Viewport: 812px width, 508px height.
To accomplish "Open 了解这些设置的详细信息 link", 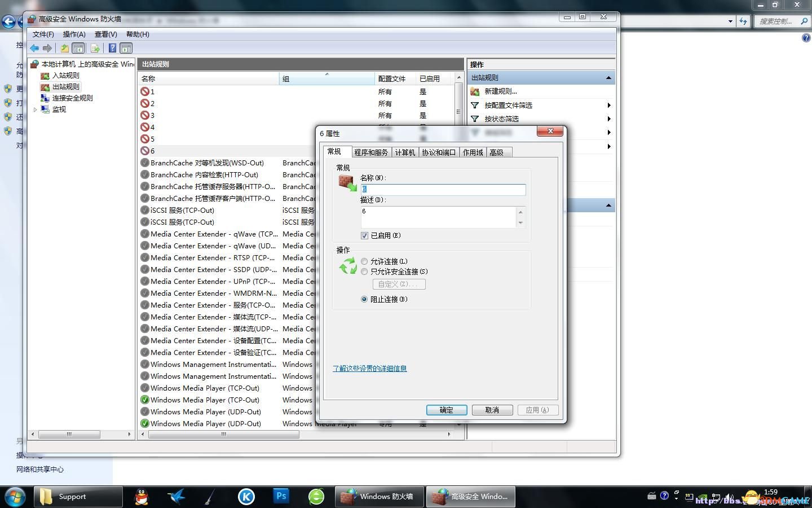I will click(x=370, y=369).
